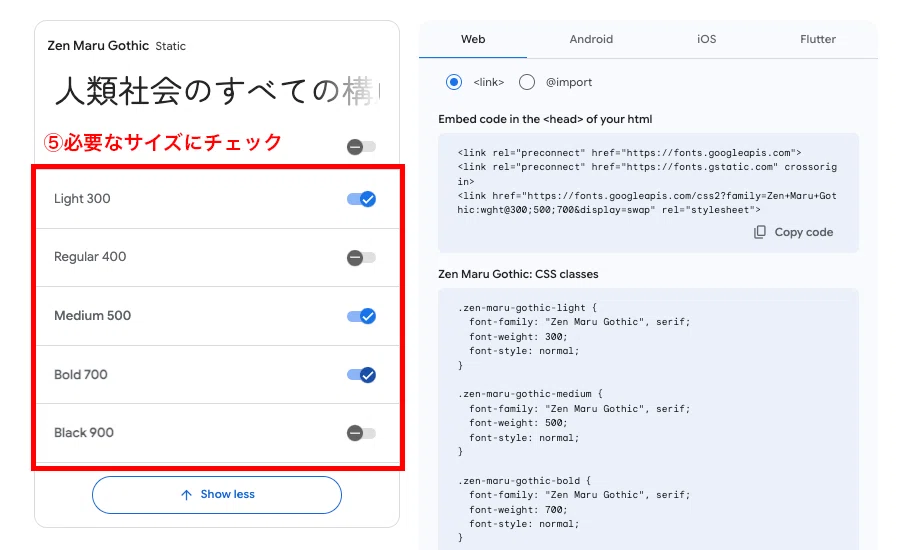Click the .zen-maru-gothic-medium class line
Screen dimensions: 900x550
point(530,394)
